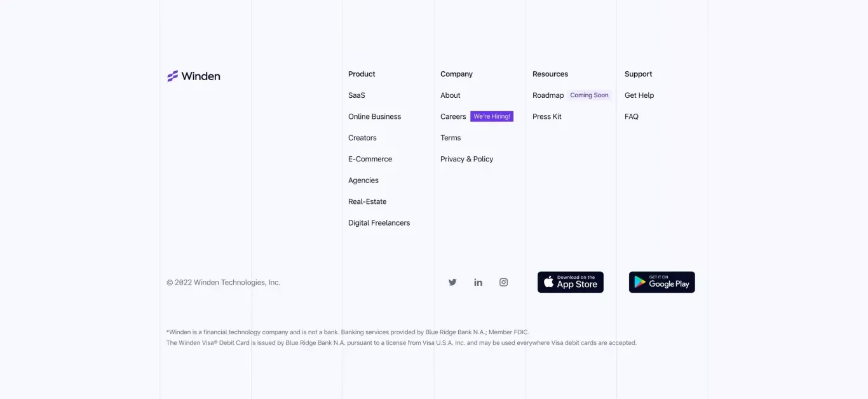
Task: Click the We're Hiring! badge
Action: (492, 116)
